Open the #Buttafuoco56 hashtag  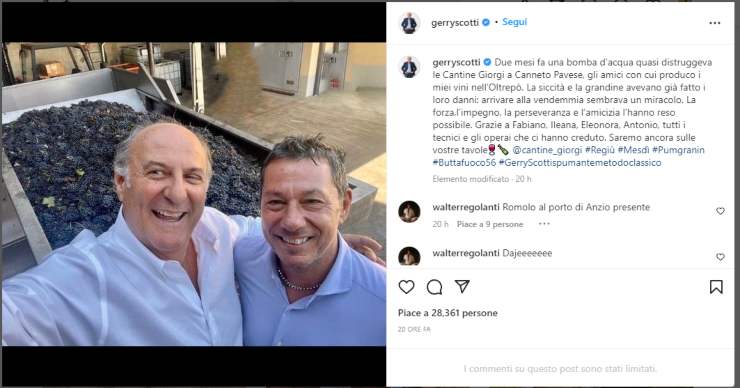[x=464, y=163]
